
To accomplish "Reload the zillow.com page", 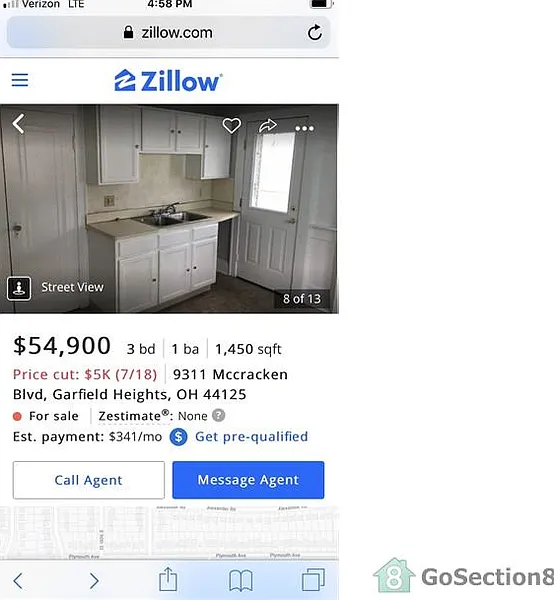I will (315, 33).
